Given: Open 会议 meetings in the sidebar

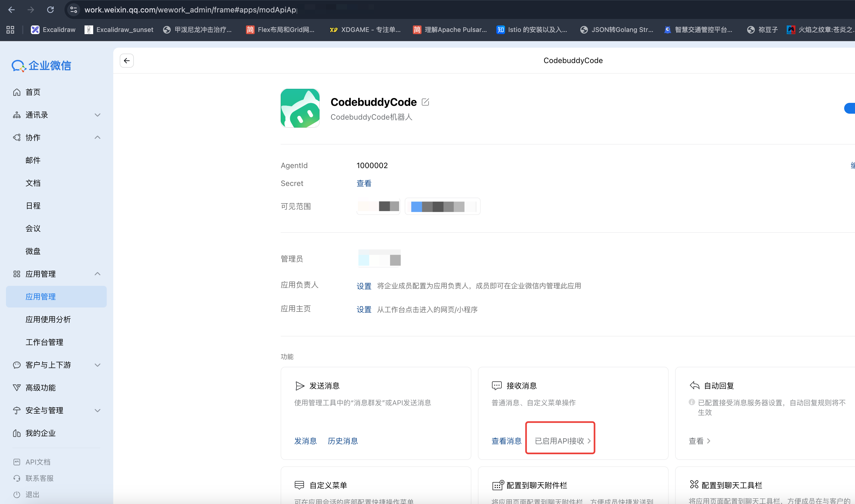Looking at the screenshot, I should pyautogui.click(x=32, y=228).
